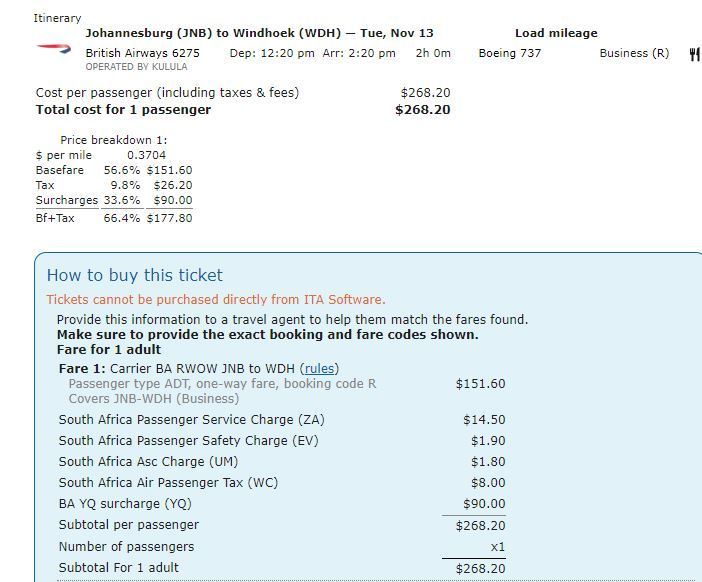
Task: Click the Business (R) cabin label
Action: point(634,53)
